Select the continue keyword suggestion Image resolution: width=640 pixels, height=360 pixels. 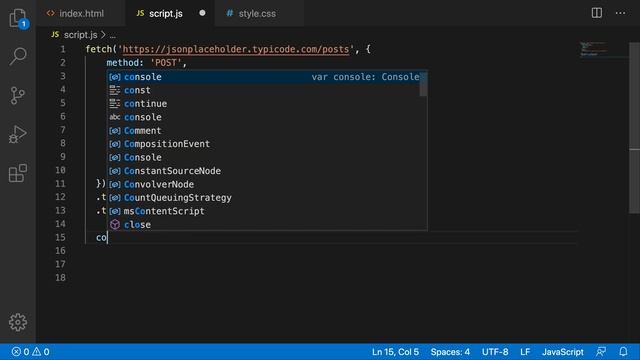click(264, 104)
